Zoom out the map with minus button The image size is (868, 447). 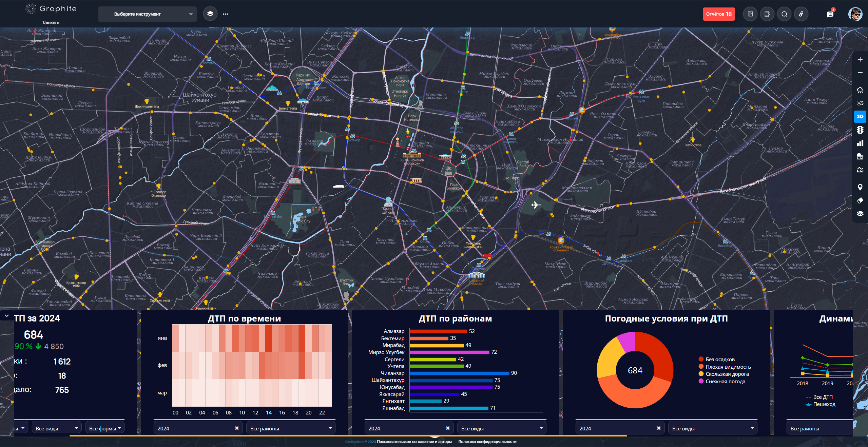pos(860,73)
